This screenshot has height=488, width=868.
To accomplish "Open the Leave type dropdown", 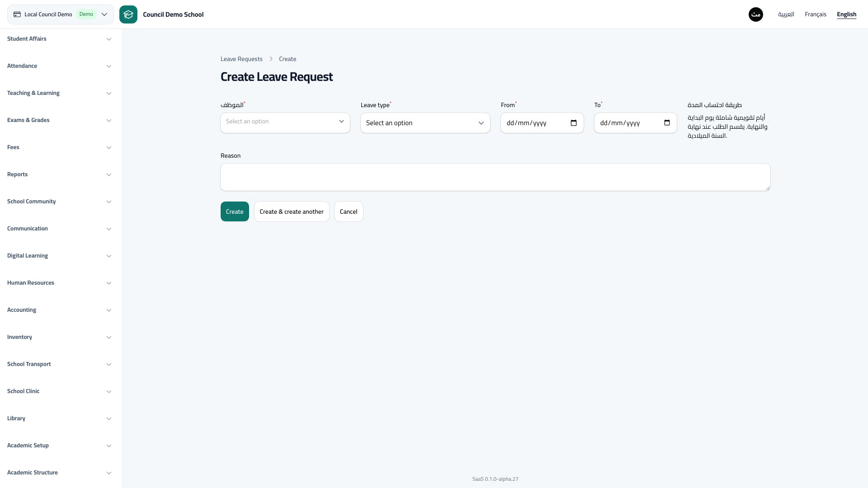I will pyautogui.click(x=425, y=123).
